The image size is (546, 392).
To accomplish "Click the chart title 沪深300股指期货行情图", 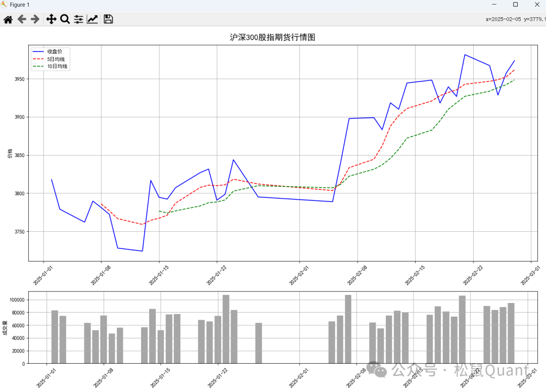I will (x=272, y=37).
